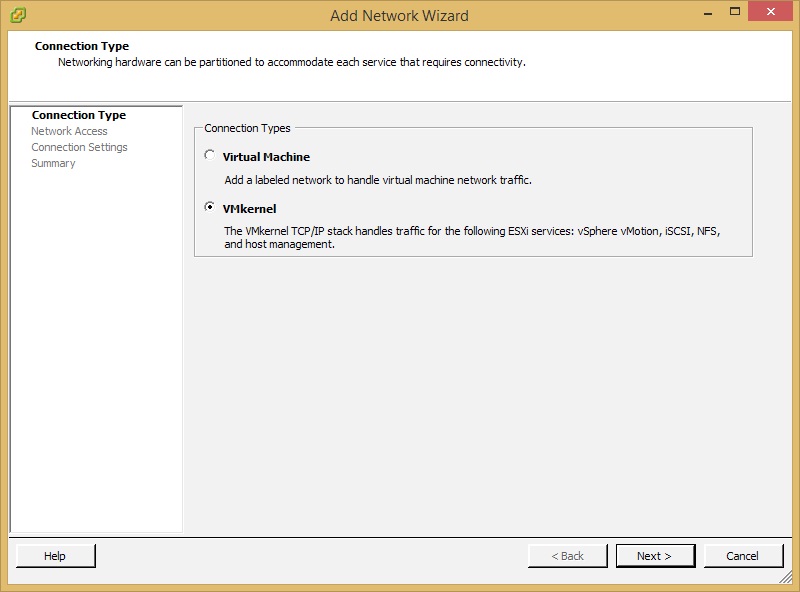Click the vSphere icon in title bar
This screenshot has width=800, height=592.
tap(18, 15)
